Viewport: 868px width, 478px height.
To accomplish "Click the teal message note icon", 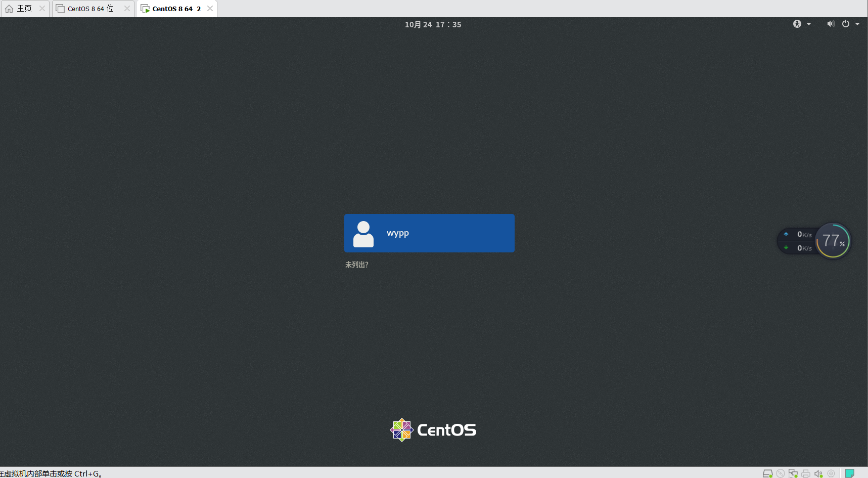I will (x=850, y=473).
